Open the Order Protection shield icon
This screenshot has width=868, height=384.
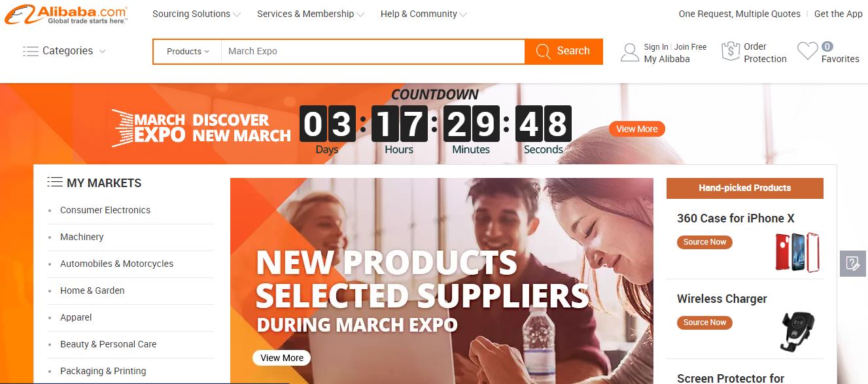[730, 52]
